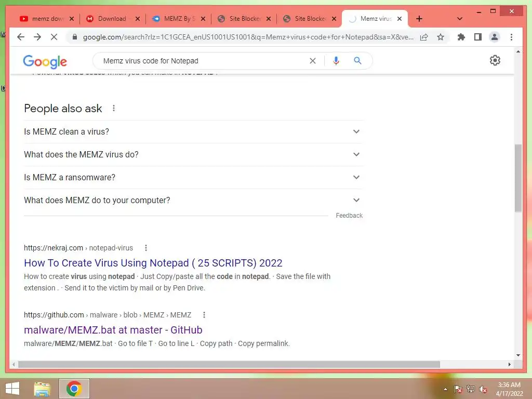The image size is (532, 399).
Task: Go to Google homepage via logo
Action: tap(45, 62)
